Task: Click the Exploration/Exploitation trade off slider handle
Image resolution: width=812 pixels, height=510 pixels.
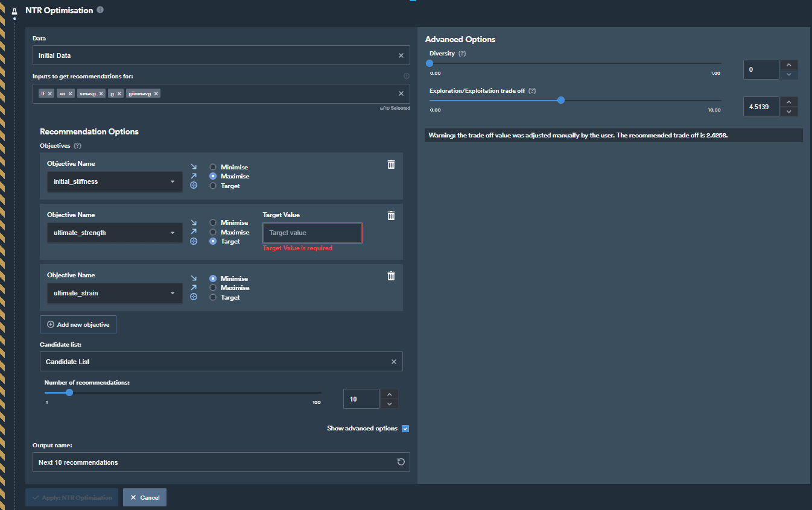Action: click(x=561, y=100)
